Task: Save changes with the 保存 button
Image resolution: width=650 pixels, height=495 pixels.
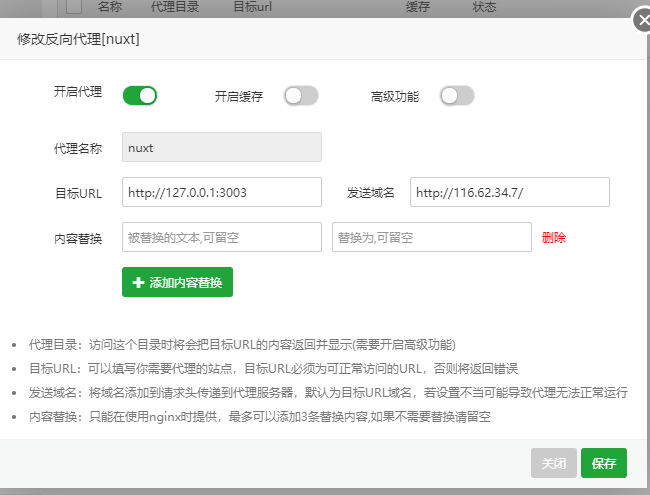Action: pos(604,463)
